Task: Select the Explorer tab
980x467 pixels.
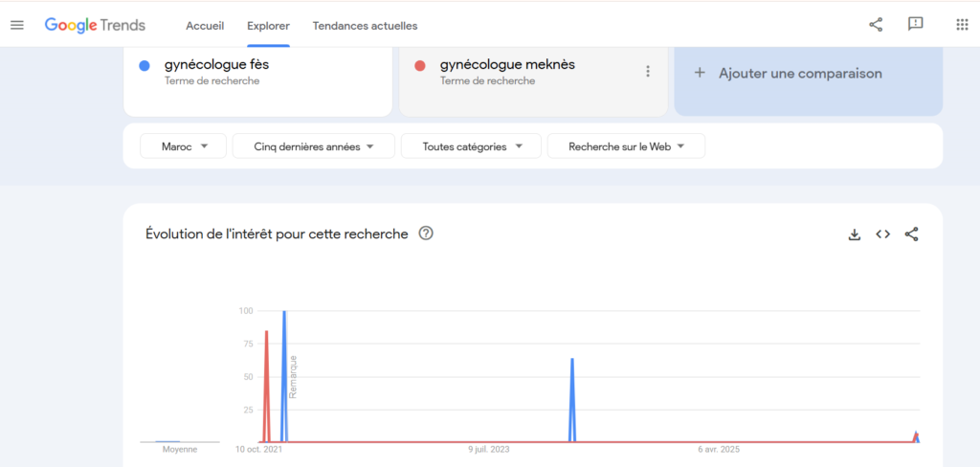Action: 268,26
